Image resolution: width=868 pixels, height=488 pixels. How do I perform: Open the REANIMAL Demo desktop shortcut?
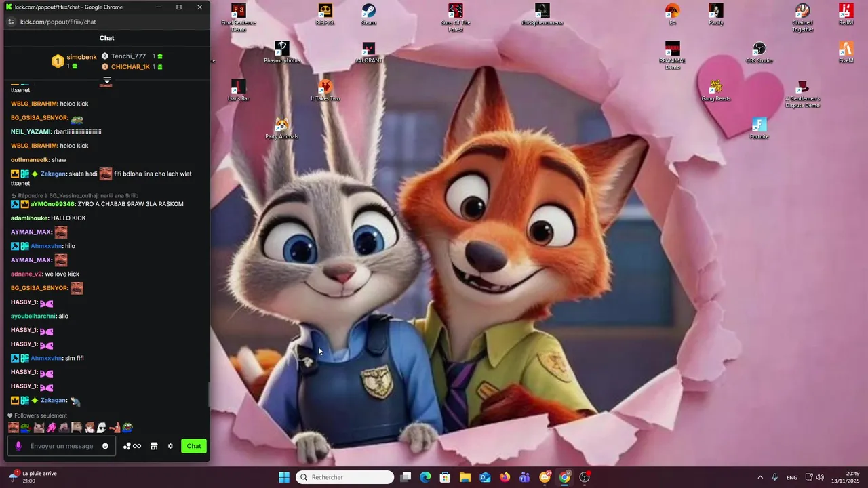coord(672,56)
